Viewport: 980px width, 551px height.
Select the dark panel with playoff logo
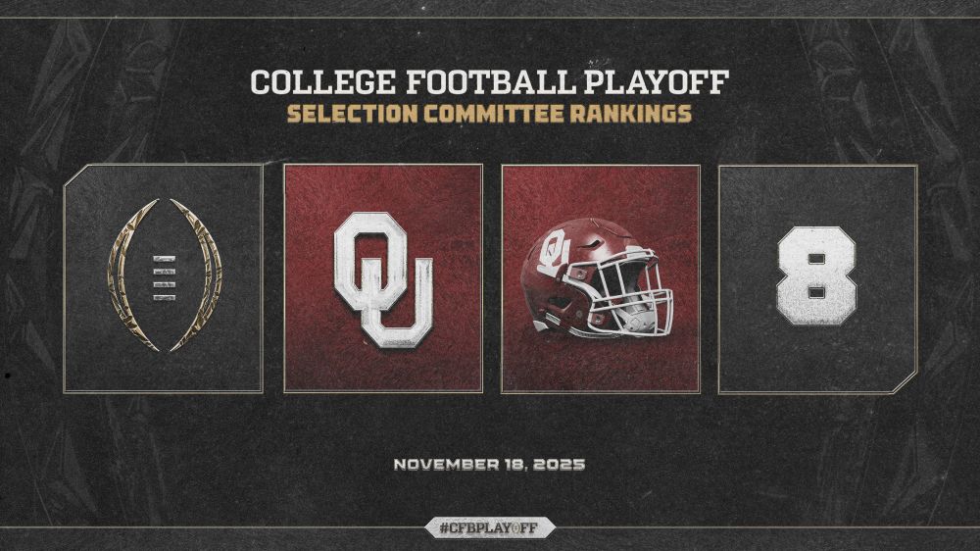click(163, 278)
